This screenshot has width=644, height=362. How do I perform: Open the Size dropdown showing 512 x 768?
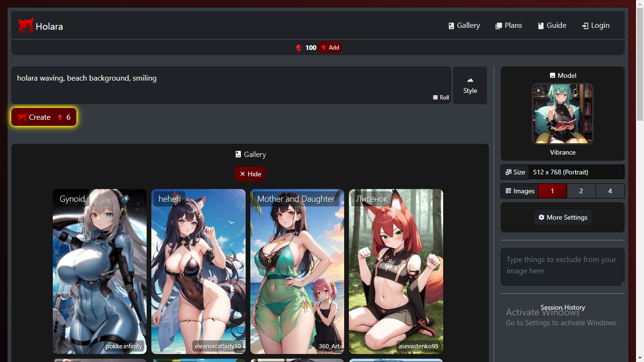click(x=576, y=172)
